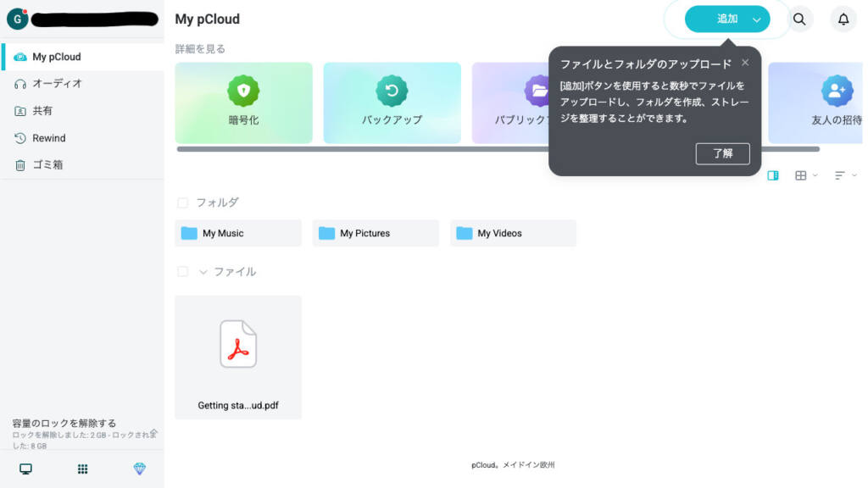Image resolution: width=868 pixels, height=488 pixels.
Task: Click 容量のロックを解除する text
Action: 64,423
